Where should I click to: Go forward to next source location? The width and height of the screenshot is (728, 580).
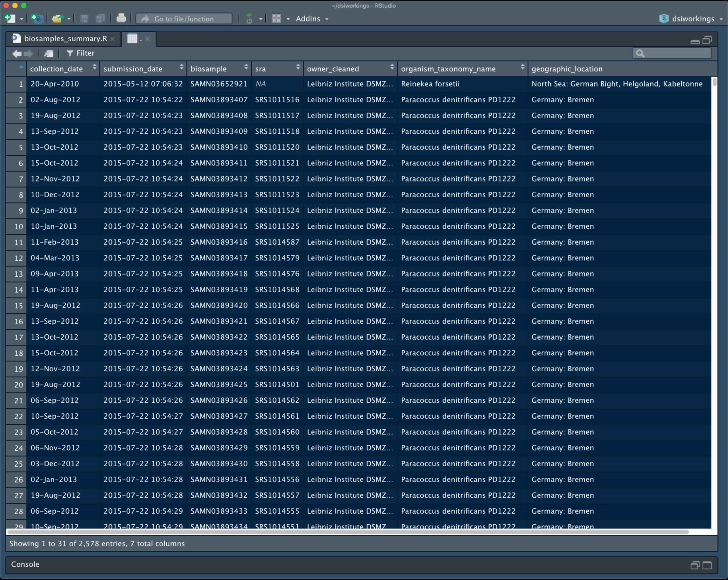pos(28,53)
